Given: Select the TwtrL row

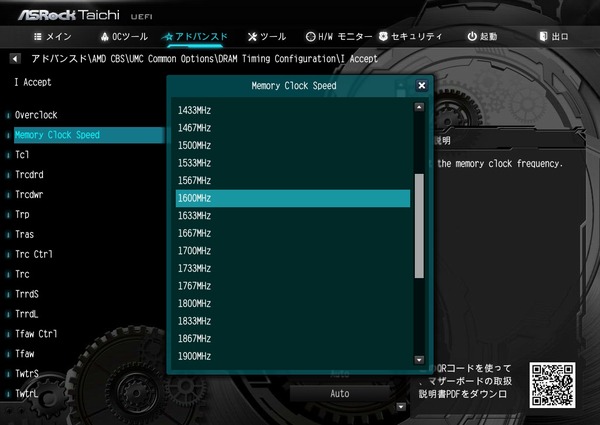Looking at the screenshot, I should [27, 394].
